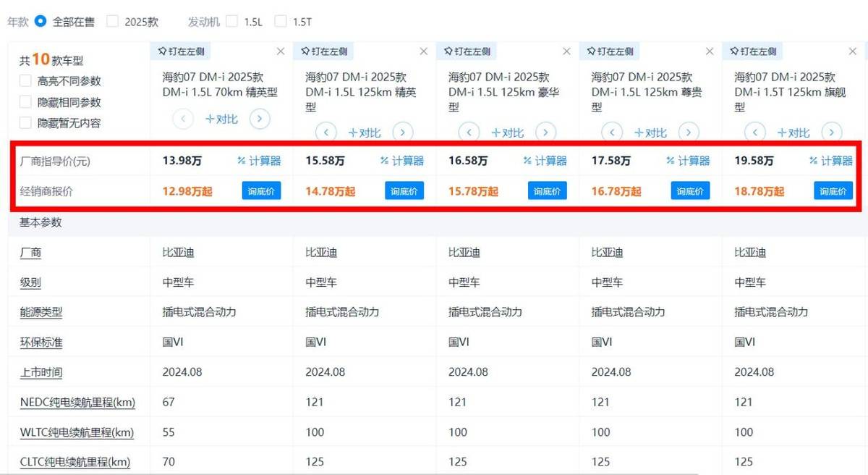Click 询底价 next to 18.78万起
Image resolution: width=868 pixels, height=475 pixels.
[833, 191]
